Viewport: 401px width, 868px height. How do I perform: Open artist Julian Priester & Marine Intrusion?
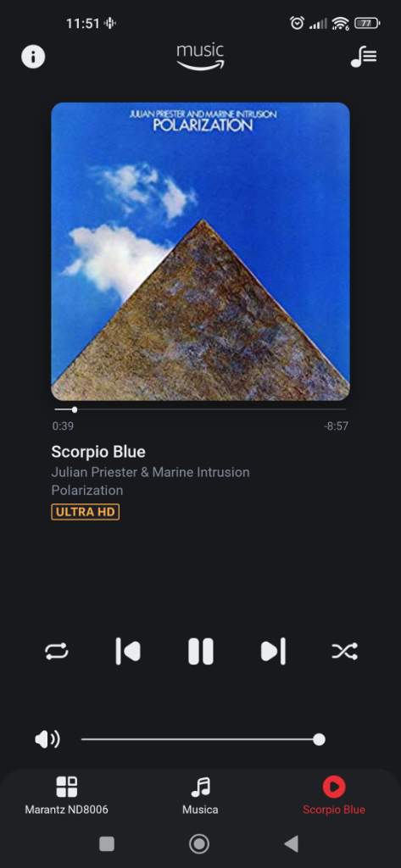[150, 472]
